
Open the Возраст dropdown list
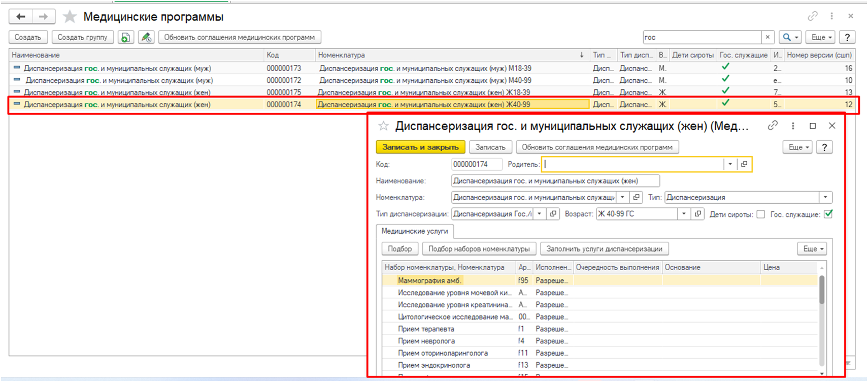coord(684,214)
